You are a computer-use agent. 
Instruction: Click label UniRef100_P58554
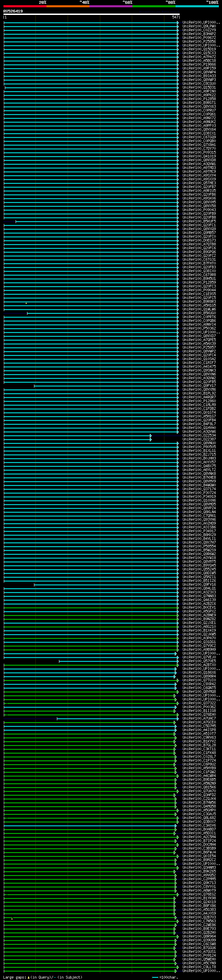click(x=199, y=546)
